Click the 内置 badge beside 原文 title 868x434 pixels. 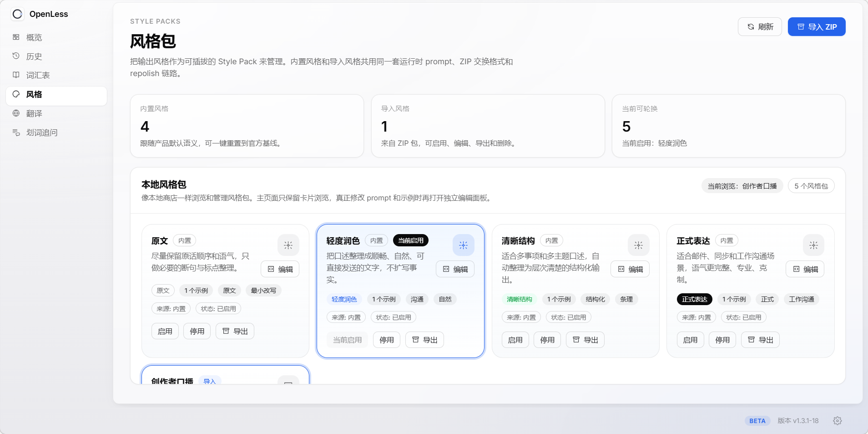[185, 240]
